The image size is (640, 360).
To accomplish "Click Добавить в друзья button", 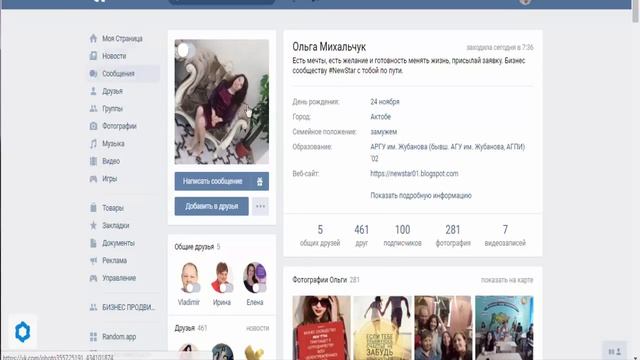I will pyautogui.click(x=211, y=206).
